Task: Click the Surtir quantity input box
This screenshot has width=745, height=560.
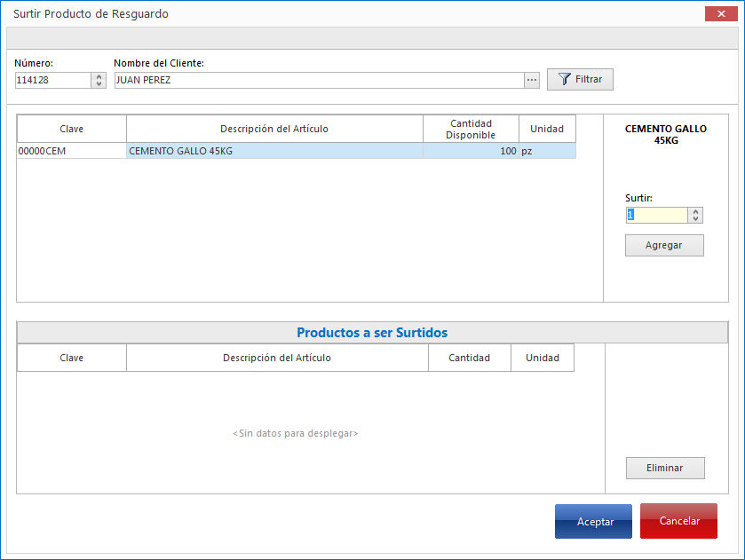Action: click(656, 215)
